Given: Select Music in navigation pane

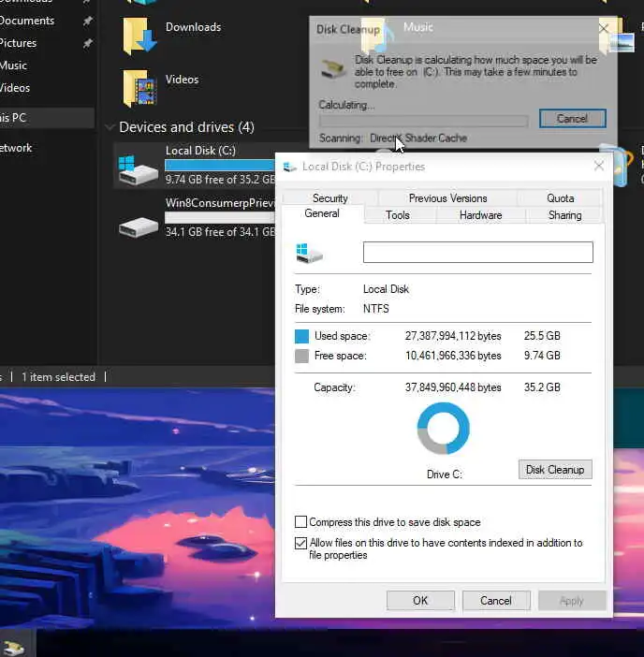Looking at the screenshot, I should (13, 66).
